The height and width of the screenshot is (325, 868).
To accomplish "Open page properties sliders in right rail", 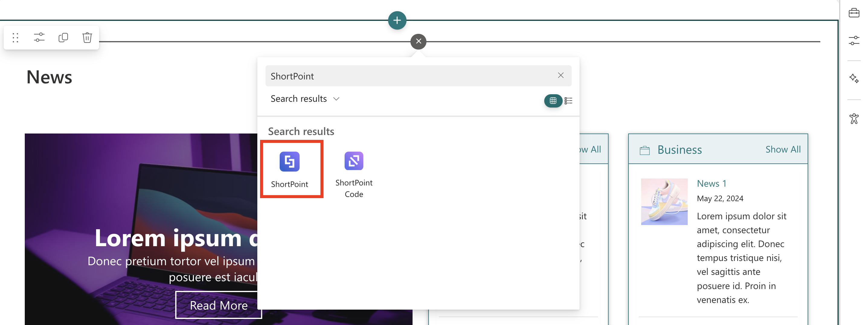I will (x=854, y=40).
